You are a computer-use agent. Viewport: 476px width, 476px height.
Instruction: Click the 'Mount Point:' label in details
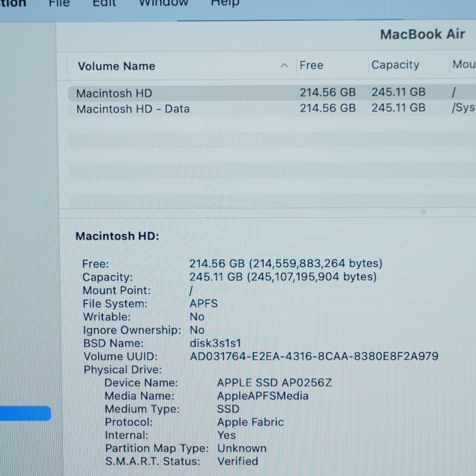coord(117,290)
